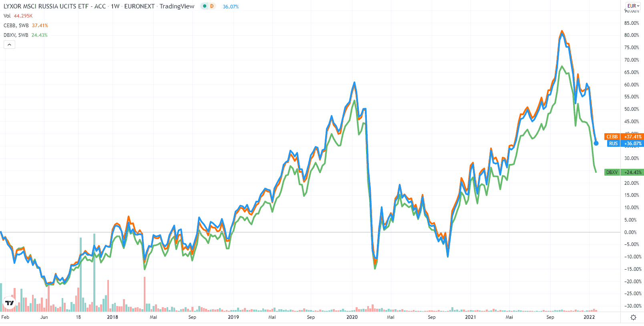The width and height of the screenshot is (644, 326).
Task: Select the LYXOR MSCI RUSSIA UCITS ETF title
Action: click(54, 6)
